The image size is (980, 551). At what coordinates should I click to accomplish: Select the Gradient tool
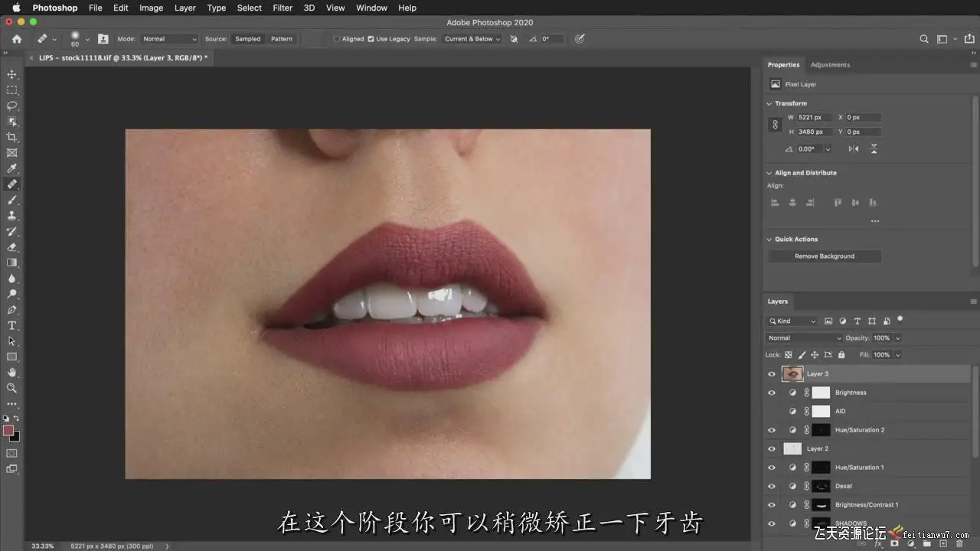coord(12,262)
